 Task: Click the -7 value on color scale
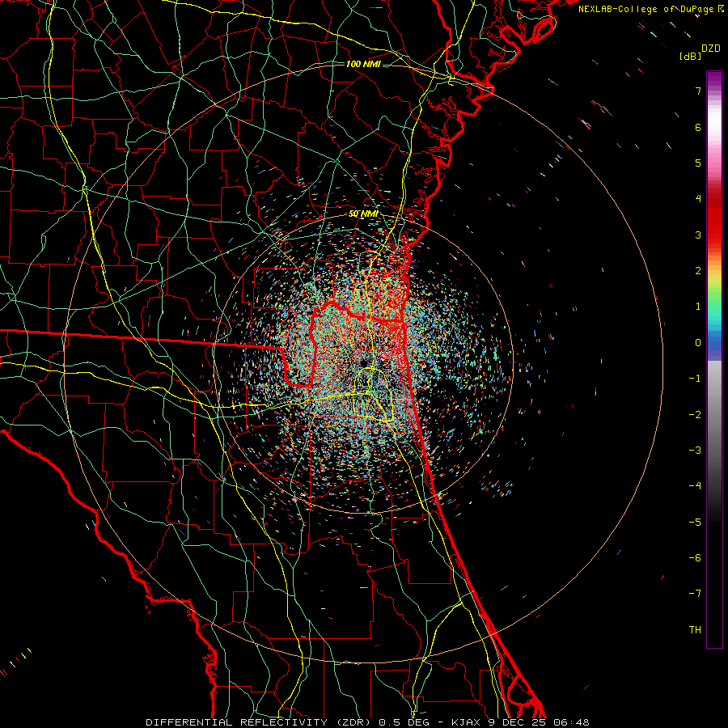(695, 594)
